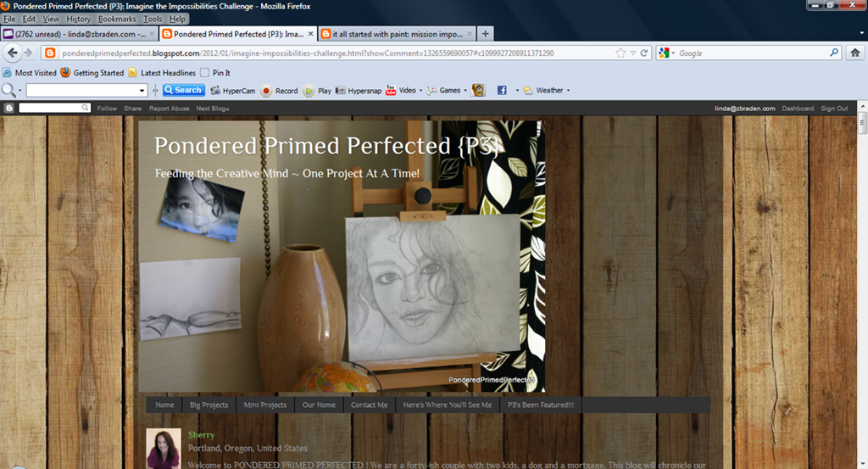This screenshot has width=868, height=469.
Task: Close the Pondered Primed Perfected tab
Action: (310, 34)
